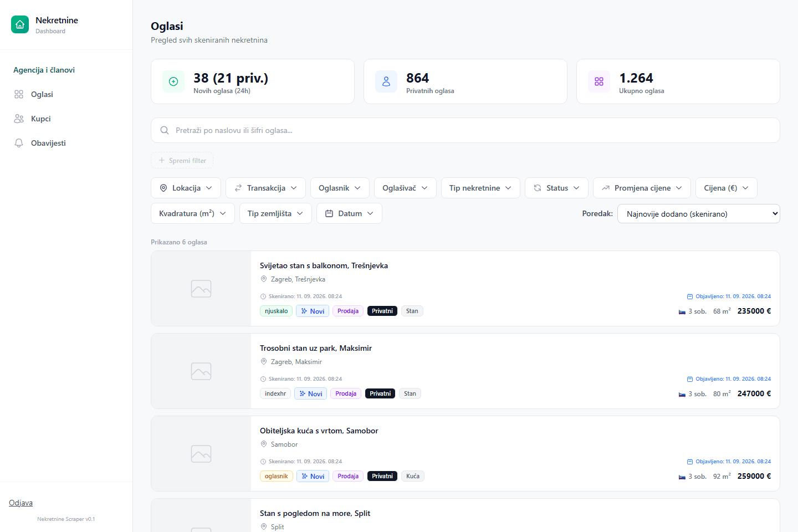Click the 247000 € price
The image size is (798, 532).
point(754,393)
